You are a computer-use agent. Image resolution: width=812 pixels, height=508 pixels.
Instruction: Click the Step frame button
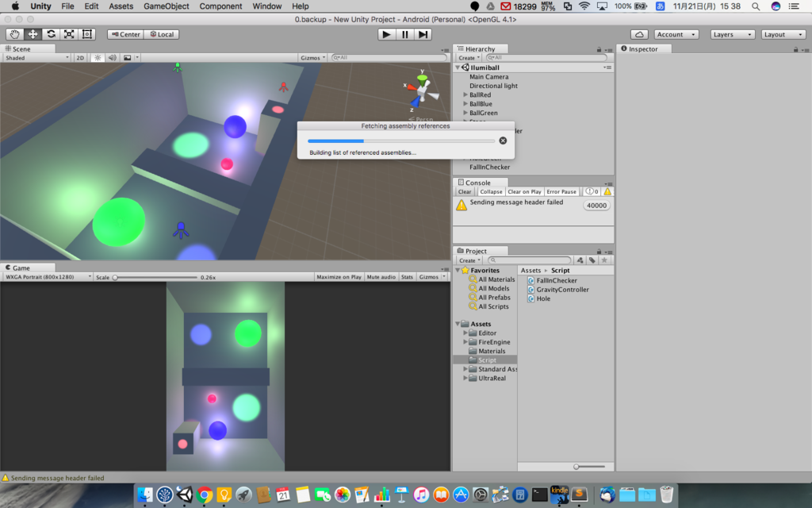coord(423,34)
